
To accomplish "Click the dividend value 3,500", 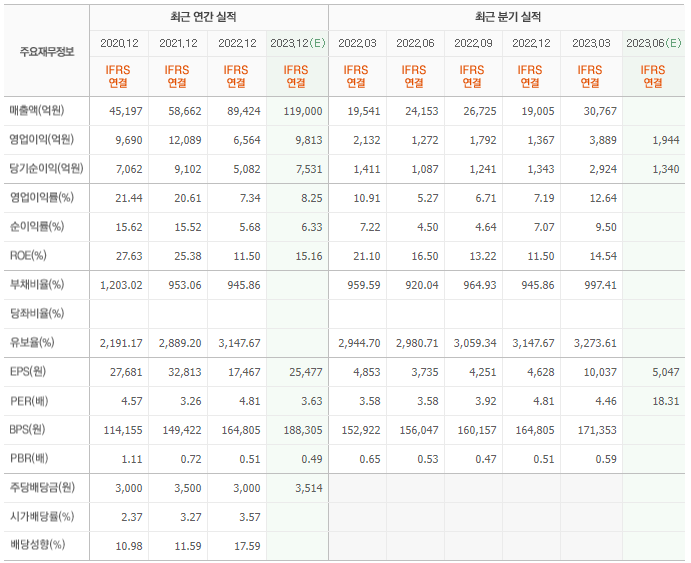I will click(x=188, y=488).
